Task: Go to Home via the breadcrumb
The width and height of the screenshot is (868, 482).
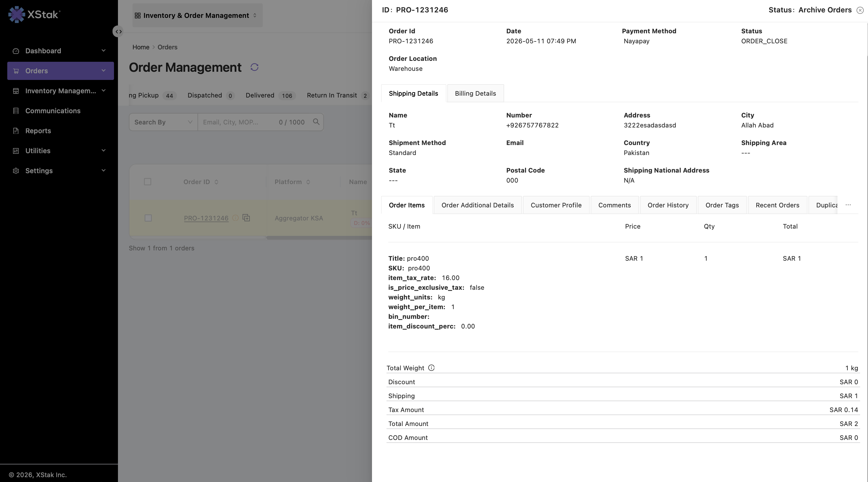Action: point(141,47)
